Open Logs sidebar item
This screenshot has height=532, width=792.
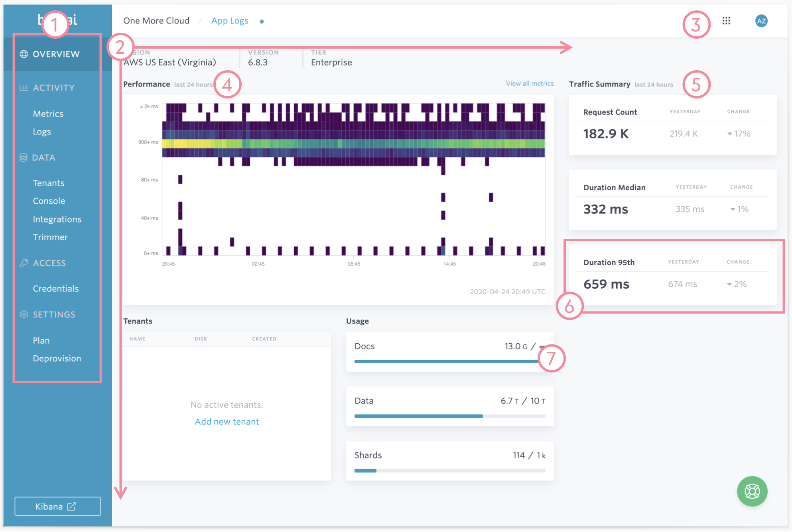(x=42, y=132)
